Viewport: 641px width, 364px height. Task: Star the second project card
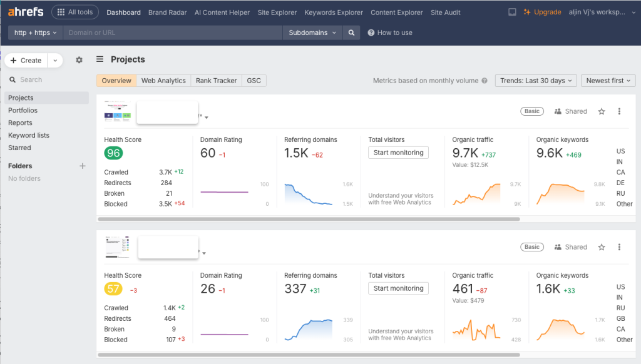click(x=602, y=246)
